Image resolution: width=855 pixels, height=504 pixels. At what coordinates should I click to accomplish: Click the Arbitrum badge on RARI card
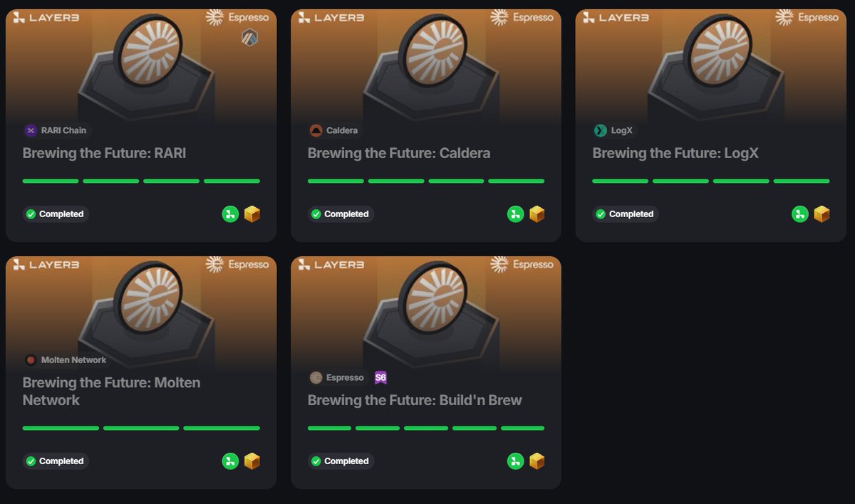pos(249,37)
